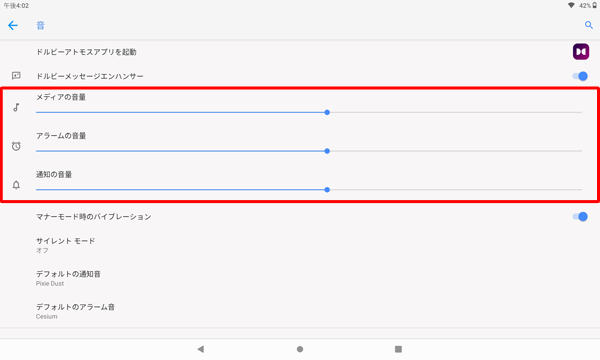Open the search magnifier icon
The height and width of the screenshot is (360, 600).
(589, 25)
